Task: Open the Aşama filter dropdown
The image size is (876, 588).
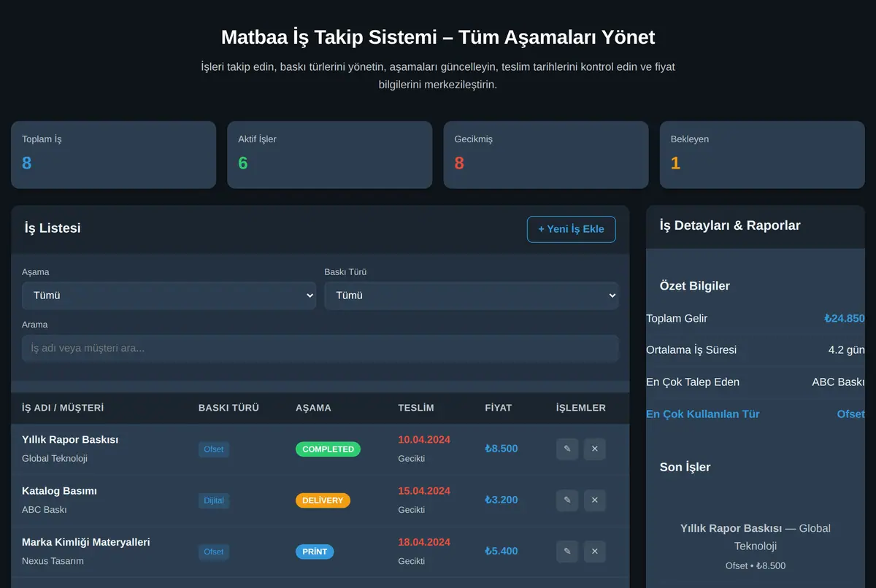Action: [169, 295]
